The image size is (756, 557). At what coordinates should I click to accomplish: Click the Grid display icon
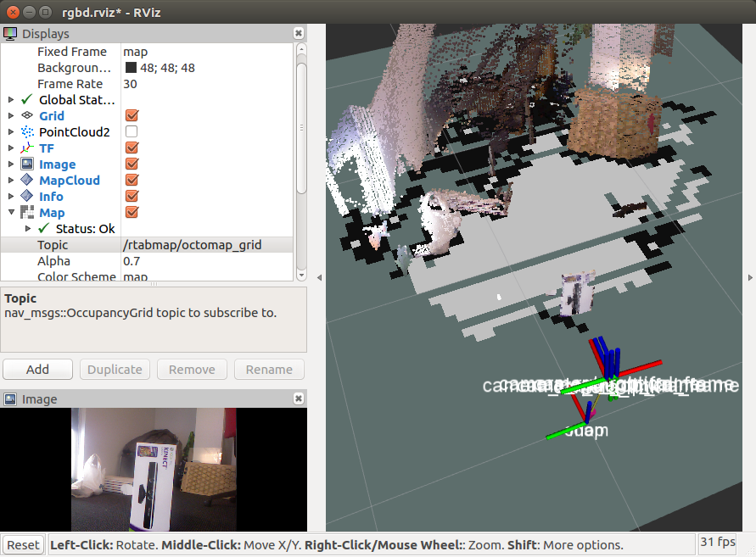27,116
